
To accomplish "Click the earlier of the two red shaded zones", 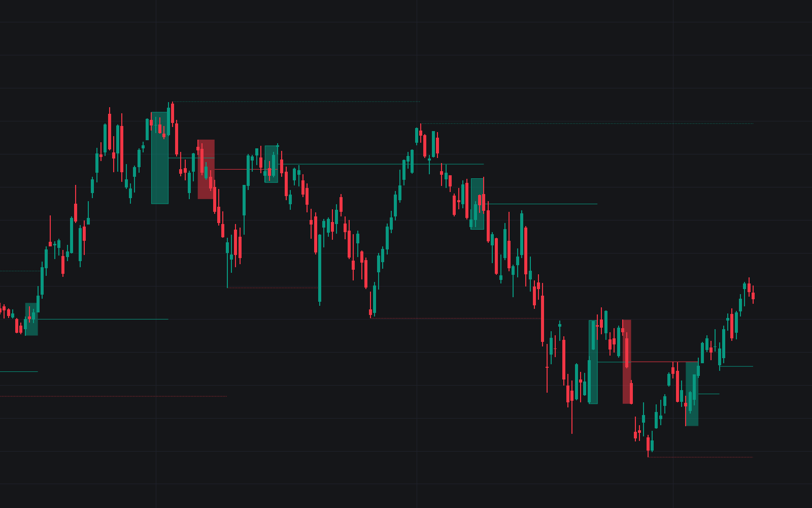I will pos(206,169).
